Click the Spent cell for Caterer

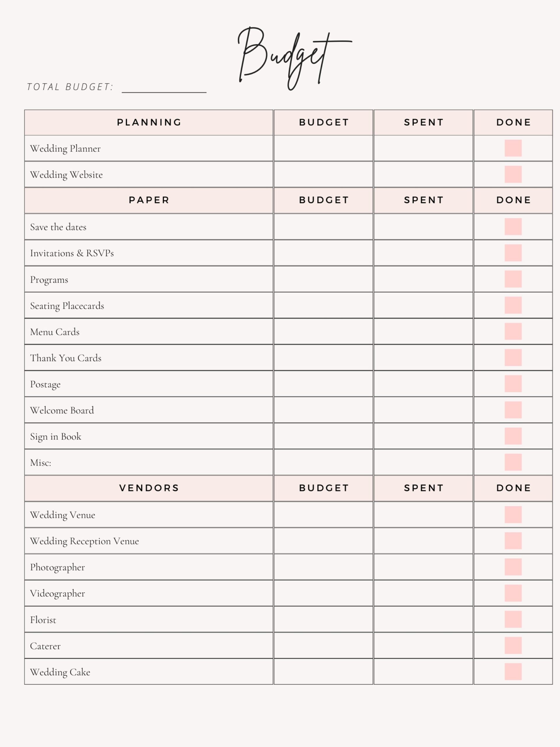[x=423, y=646]
